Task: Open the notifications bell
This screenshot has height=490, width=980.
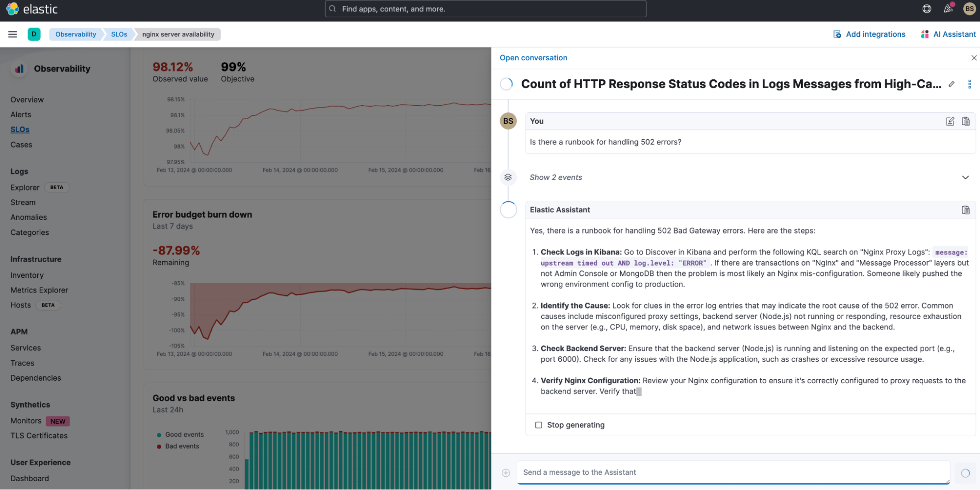Action: pyautogui.click(x=948, y=9)
